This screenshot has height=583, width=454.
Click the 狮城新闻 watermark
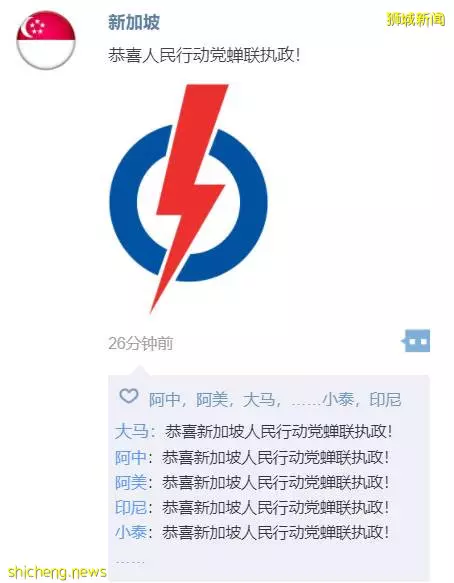point(416,19)
